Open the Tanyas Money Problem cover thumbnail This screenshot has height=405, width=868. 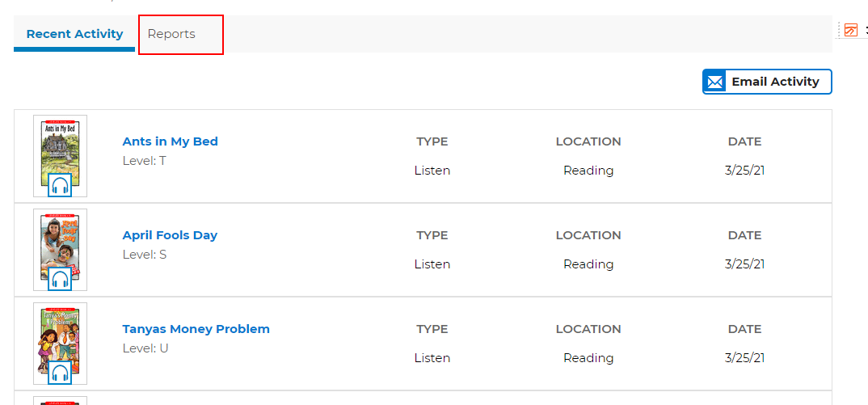click(60, 343)
